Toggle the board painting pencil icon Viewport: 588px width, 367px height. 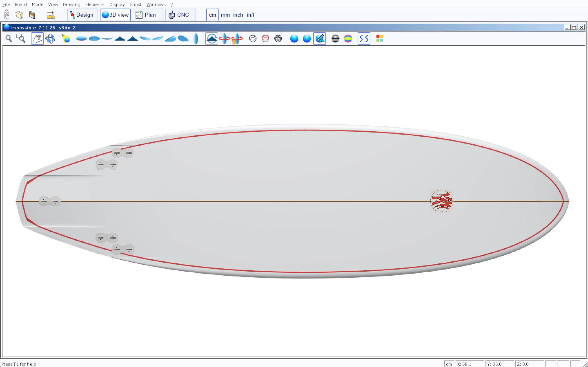click(320, 39)
